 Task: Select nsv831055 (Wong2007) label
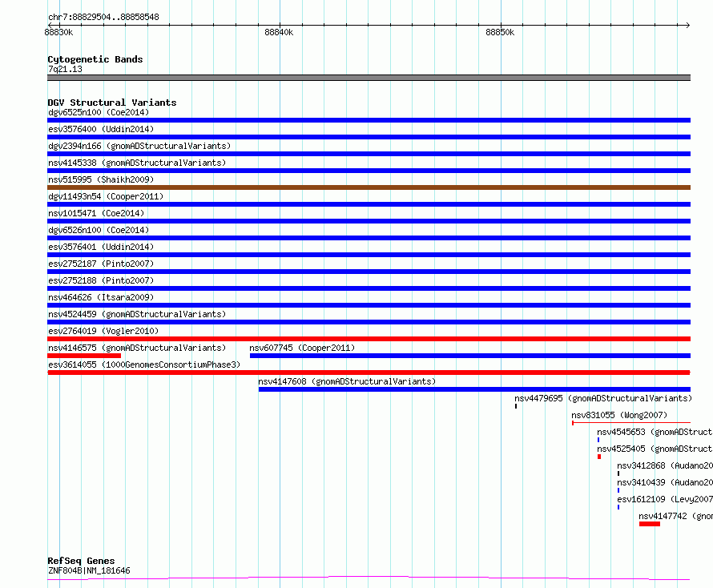point(619,415)
